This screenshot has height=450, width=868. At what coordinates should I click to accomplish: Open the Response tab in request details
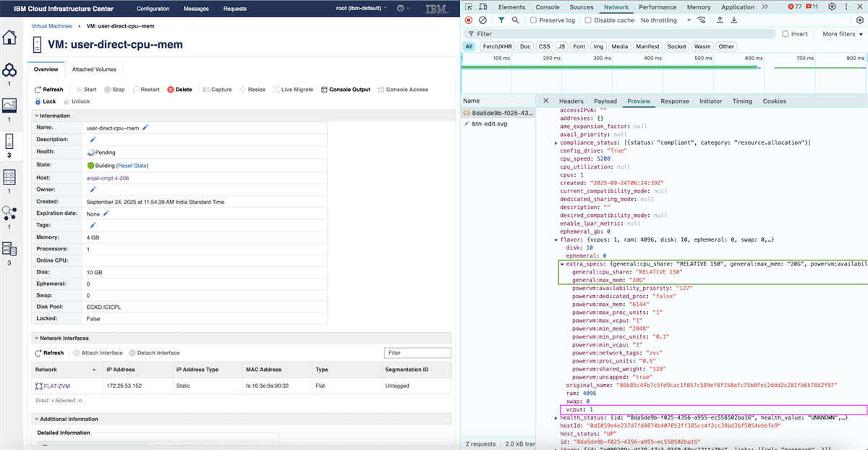point(674,101)
